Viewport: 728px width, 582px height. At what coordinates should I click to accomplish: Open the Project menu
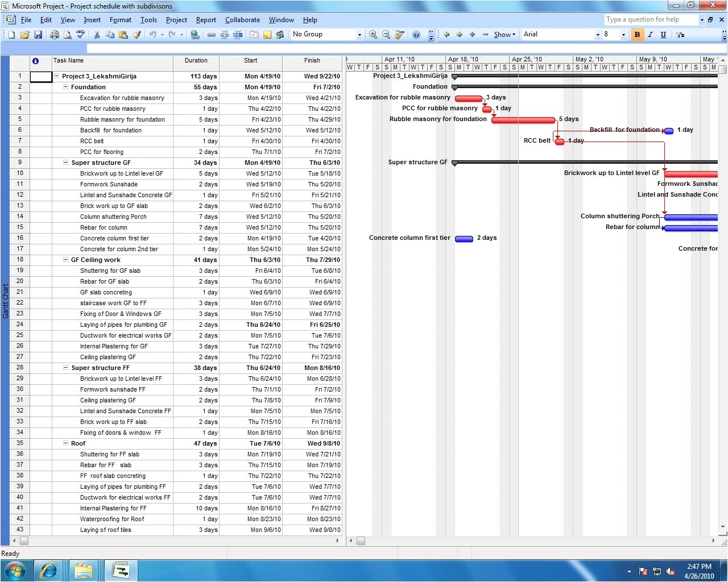pyautogui.click(x=176, y=20)
